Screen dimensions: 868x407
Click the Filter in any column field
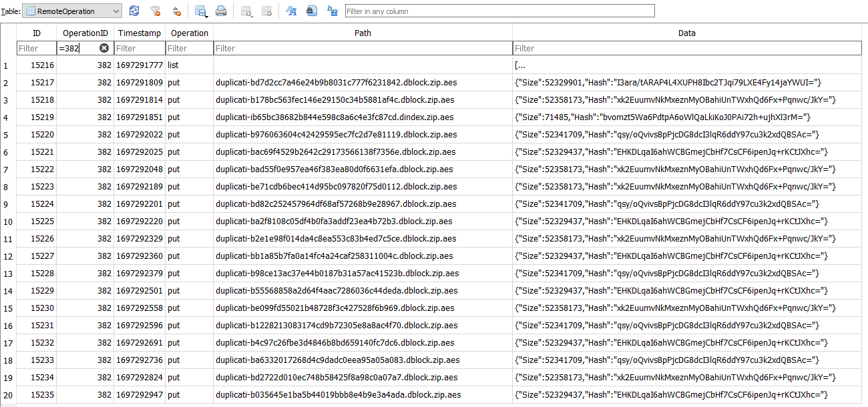499,11
